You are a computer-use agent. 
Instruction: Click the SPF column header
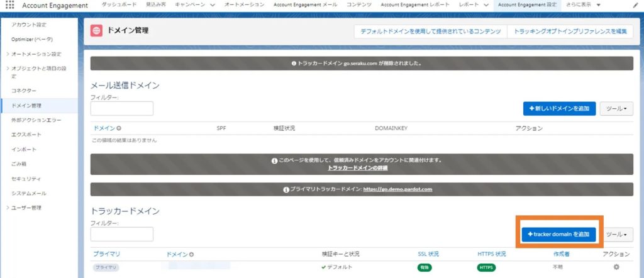click(221, 128)
